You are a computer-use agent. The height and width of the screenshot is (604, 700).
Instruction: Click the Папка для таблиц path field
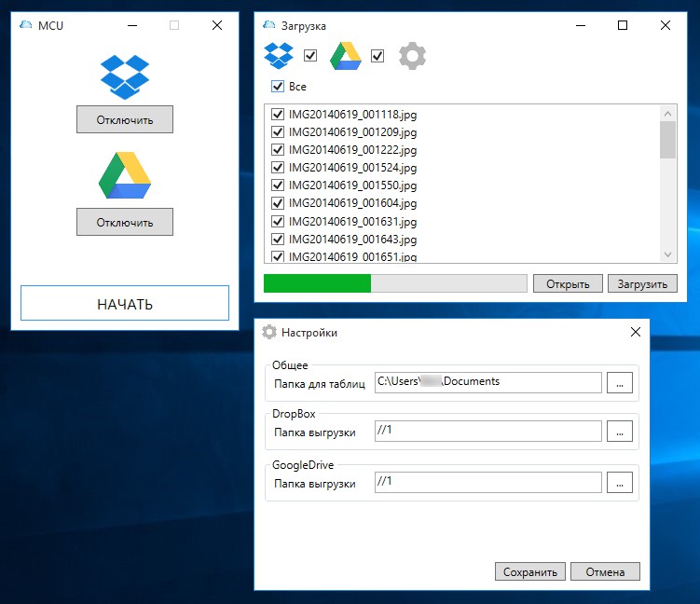(488, 382)
